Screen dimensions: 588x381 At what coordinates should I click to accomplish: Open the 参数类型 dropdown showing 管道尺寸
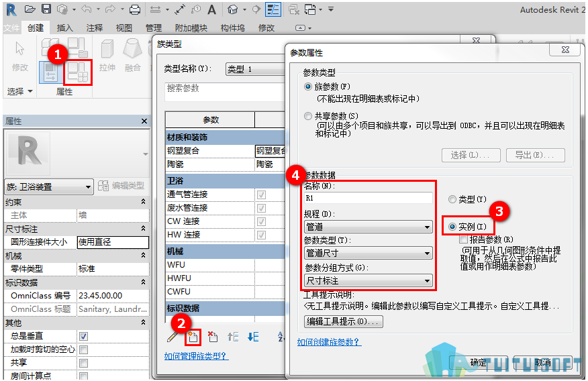(x=369, y=254)
